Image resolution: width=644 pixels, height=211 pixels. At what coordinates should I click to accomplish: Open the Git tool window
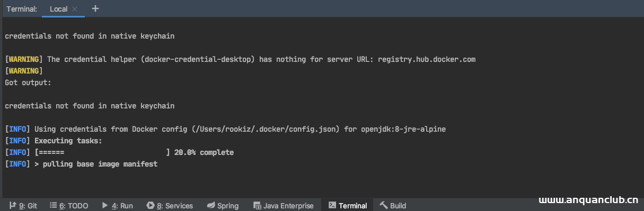(x=23, y=206)
